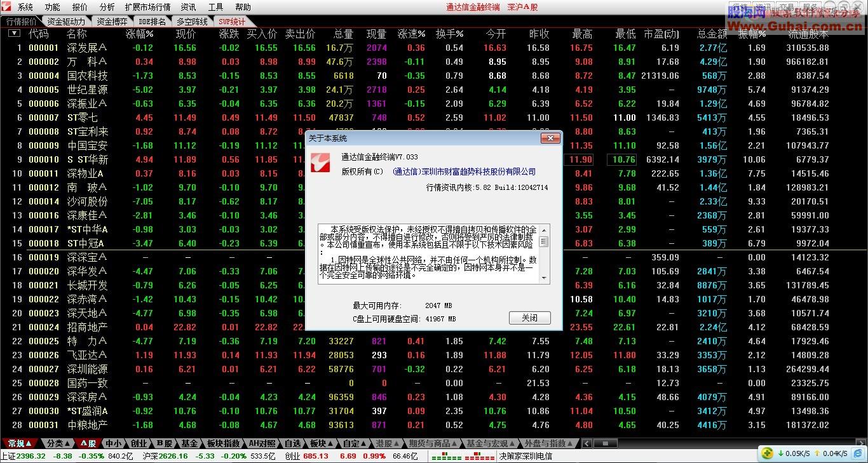Click the legal text box's vertical scrollbar thumb
Viewport: 868px width, 463px height.
click(x=543, y=241)
